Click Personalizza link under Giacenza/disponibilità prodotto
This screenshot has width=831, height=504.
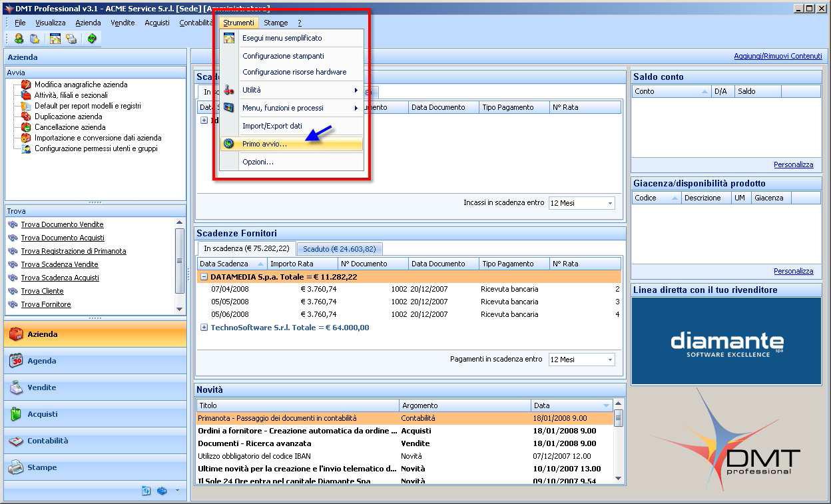793,271
